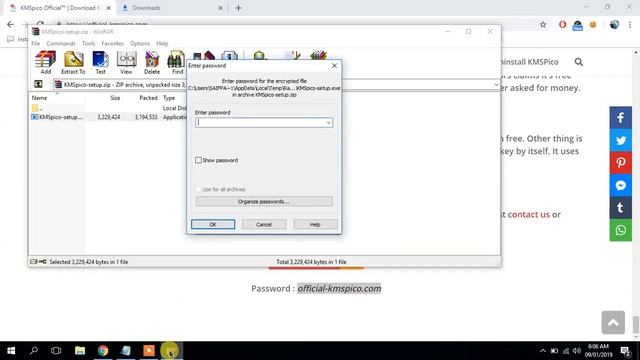Check the Show password checkbox
The width and height of the screenshot is (640, 360).
198,160
